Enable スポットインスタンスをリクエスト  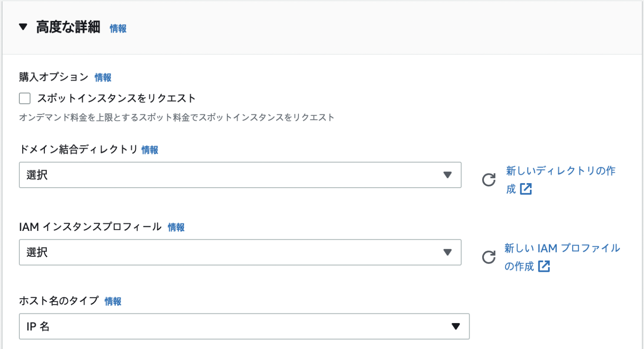click(x=24, y=98)
